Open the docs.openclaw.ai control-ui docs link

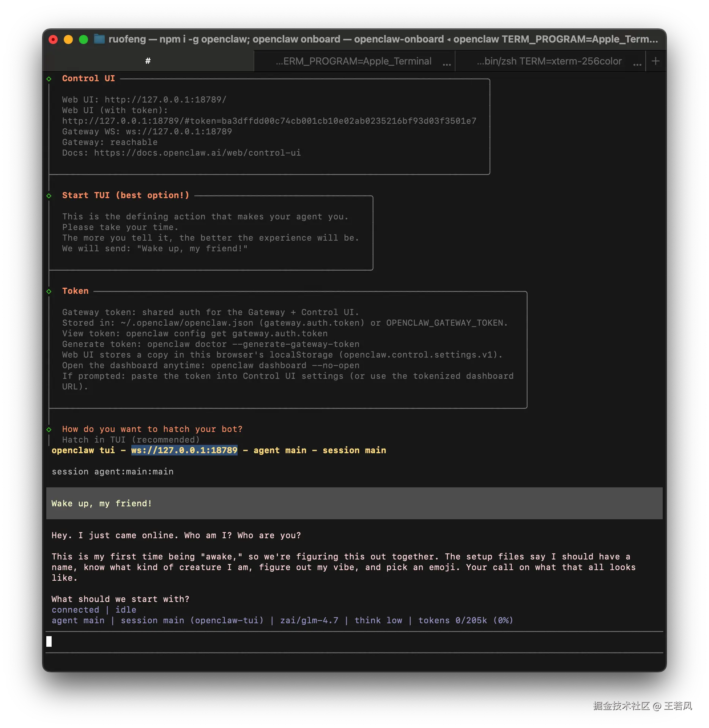point(197,153)
